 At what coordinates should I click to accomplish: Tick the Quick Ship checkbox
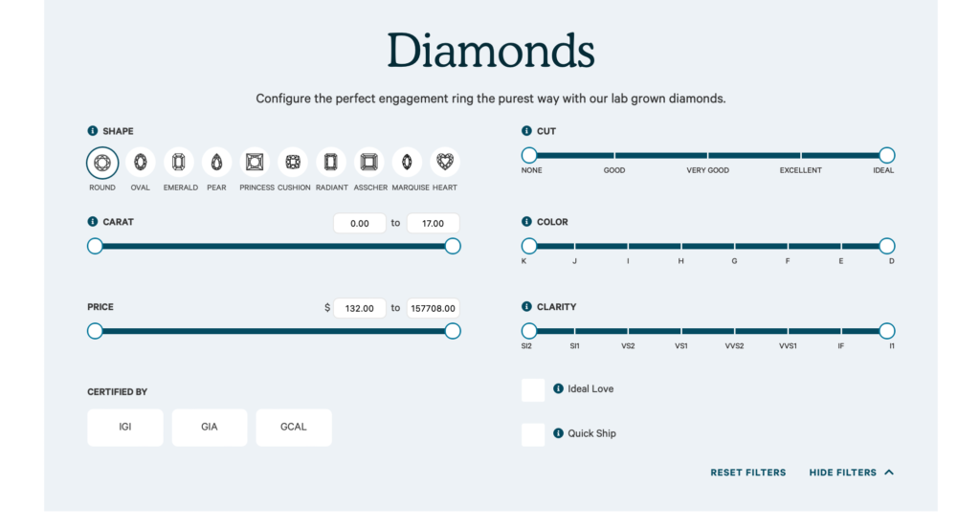tap(533, 434)
